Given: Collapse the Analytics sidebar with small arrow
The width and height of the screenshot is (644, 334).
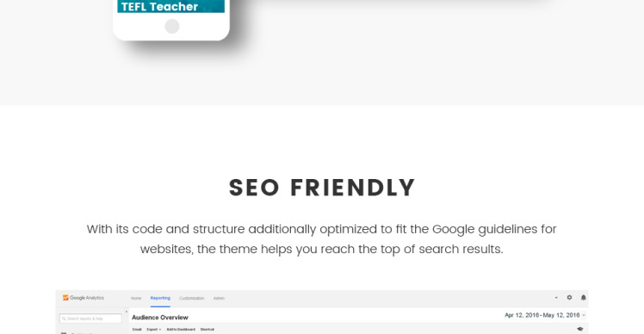Looking at the screenshot, I should coord(126,312).
